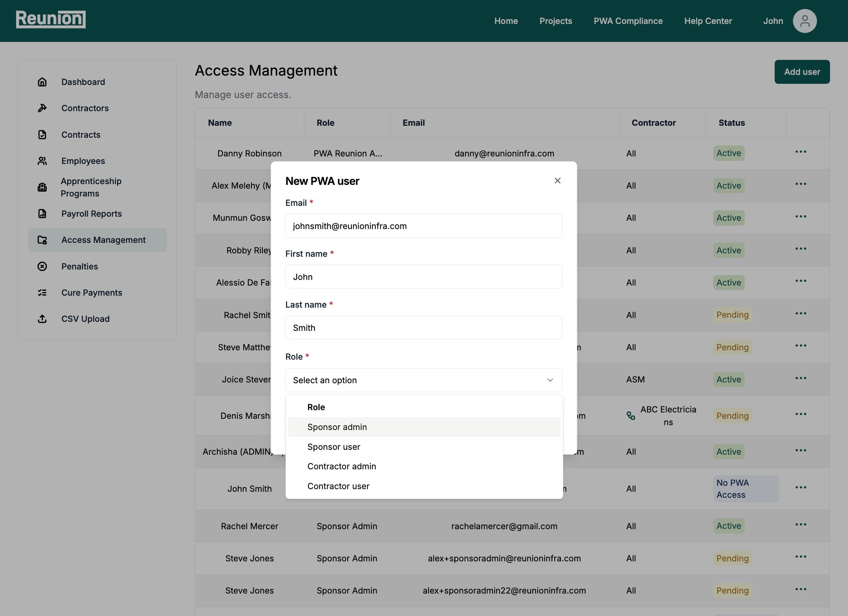Open actions menu for Rachel Mercer row
This screenshot has width=848, height=616.
tap(801, 525)
